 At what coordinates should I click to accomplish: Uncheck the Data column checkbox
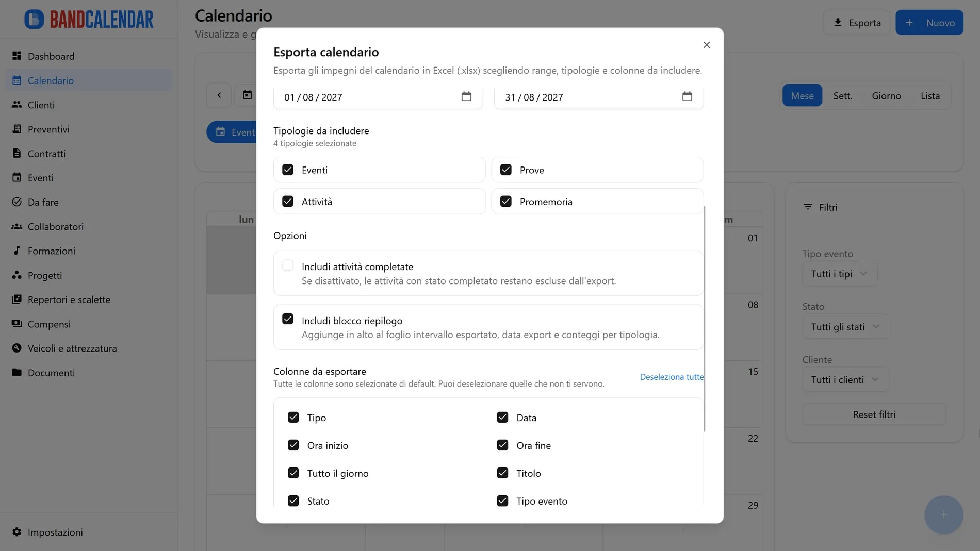tap(502, 417)
